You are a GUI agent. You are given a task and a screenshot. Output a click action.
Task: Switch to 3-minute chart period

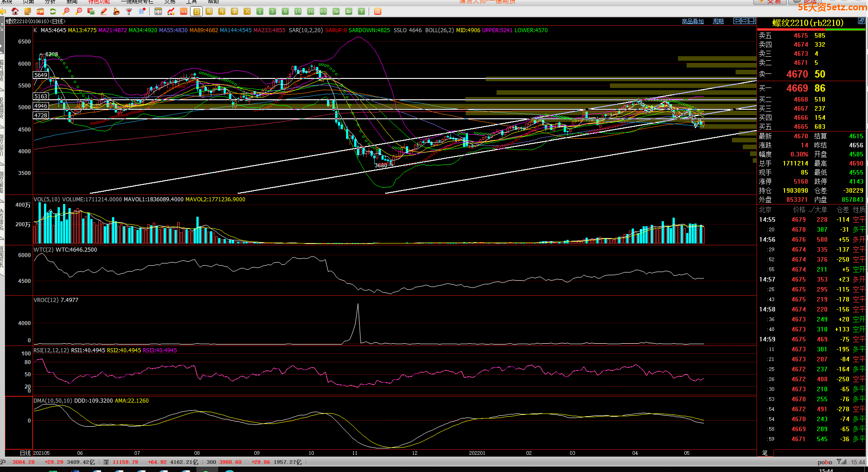pyautogui.click(x=273, y=11)
